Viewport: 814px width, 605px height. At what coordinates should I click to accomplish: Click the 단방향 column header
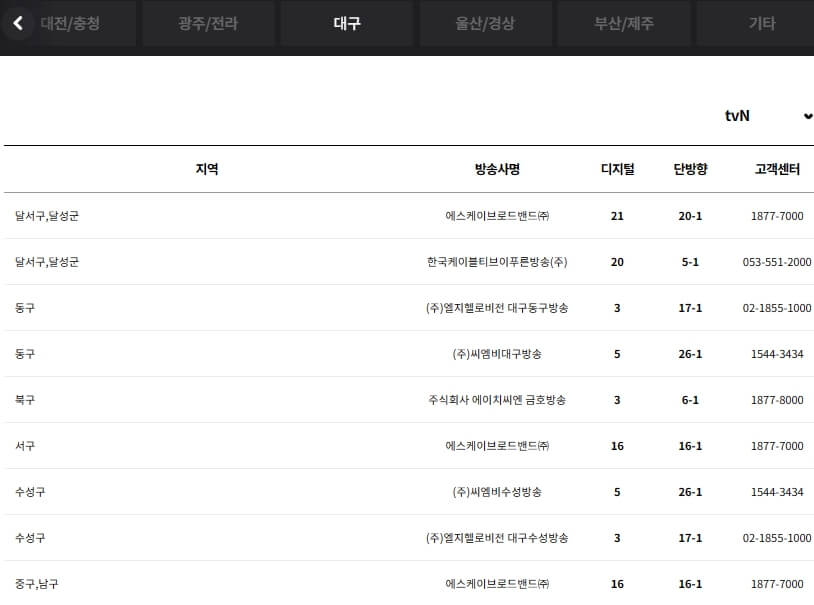[690, 169]
